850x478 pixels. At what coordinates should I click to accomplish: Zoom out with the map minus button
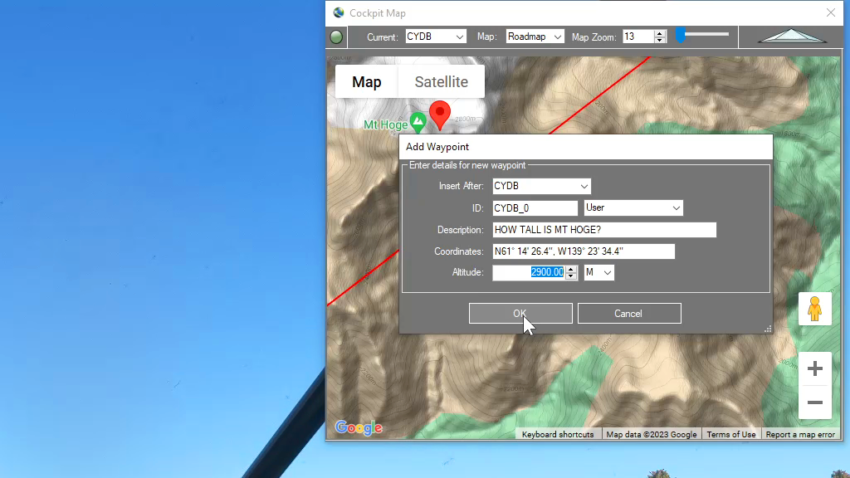tap(814, 403)
